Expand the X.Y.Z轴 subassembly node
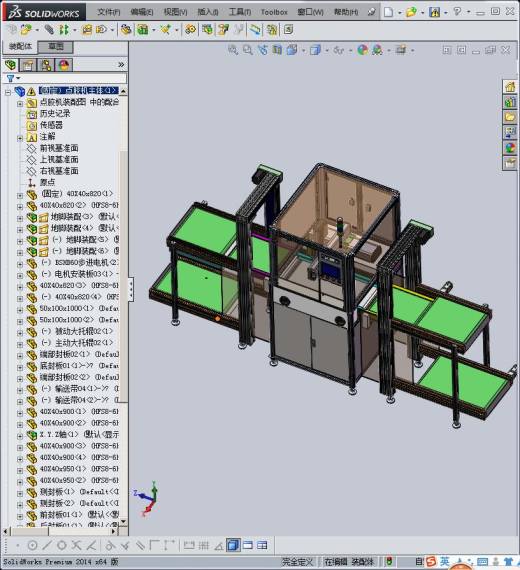The image size is (520, 570). tap(20, 436)
